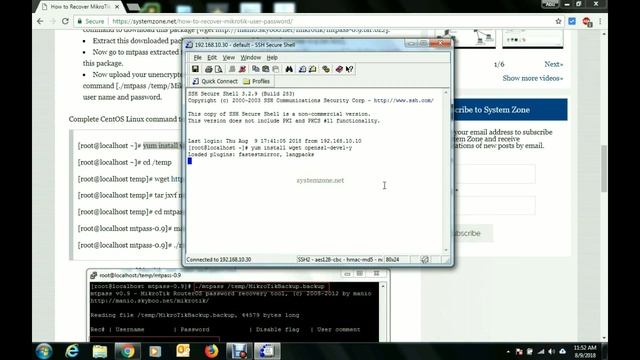This screenshot has width=640, height=360.
Task: Click the Chrome back arrow
Action: click(x=40, y=21)
